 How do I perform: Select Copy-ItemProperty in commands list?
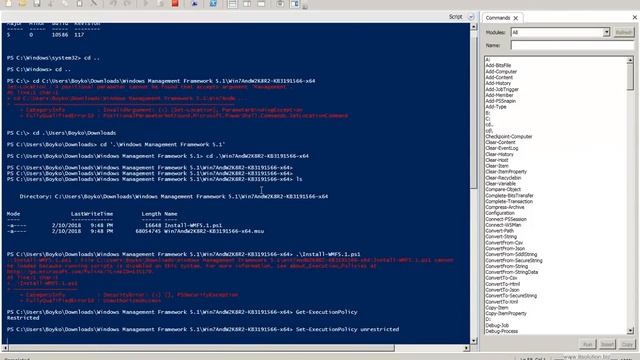(506, 313)
